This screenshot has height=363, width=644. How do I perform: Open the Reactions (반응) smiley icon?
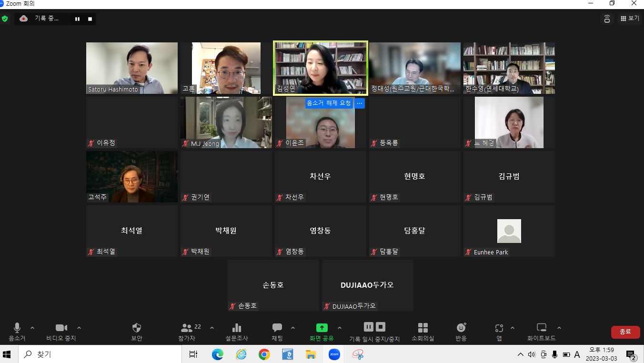pos(461,328)
